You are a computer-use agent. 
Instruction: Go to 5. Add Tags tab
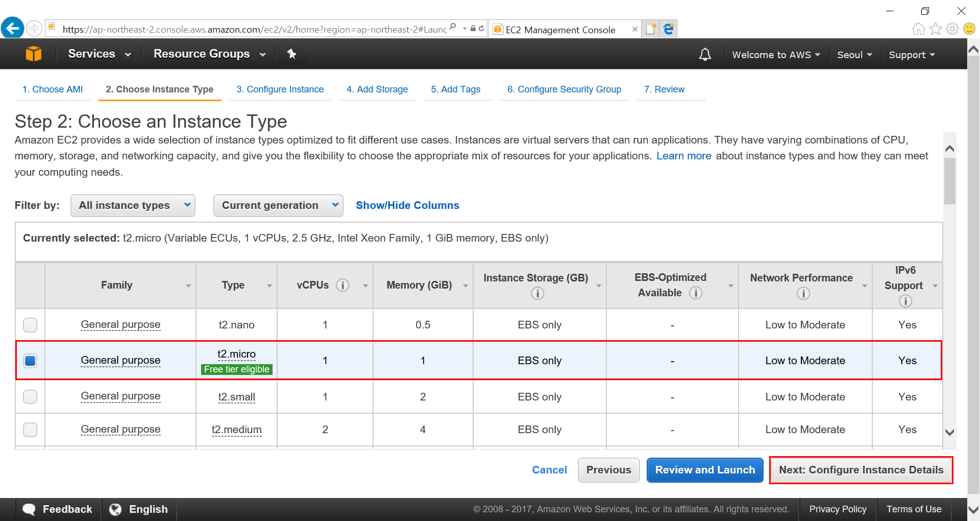pyautogui.click(x=455, y=89)
